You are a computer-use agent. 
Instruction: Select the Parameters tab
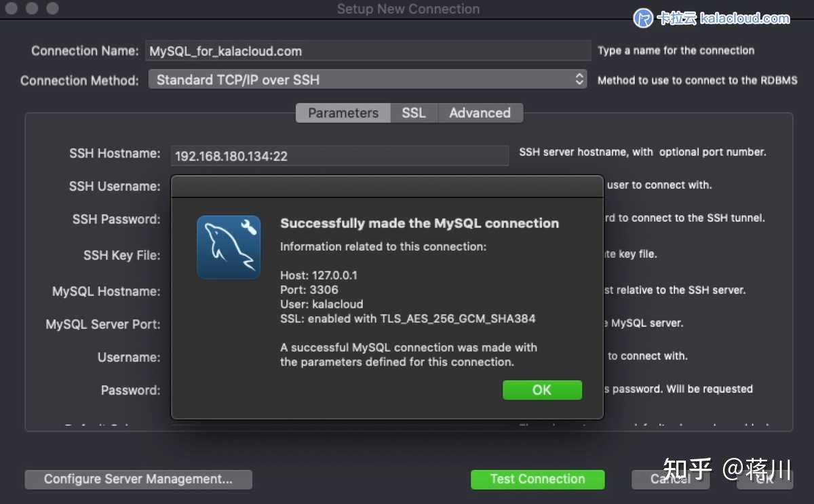tap(343, 113)
